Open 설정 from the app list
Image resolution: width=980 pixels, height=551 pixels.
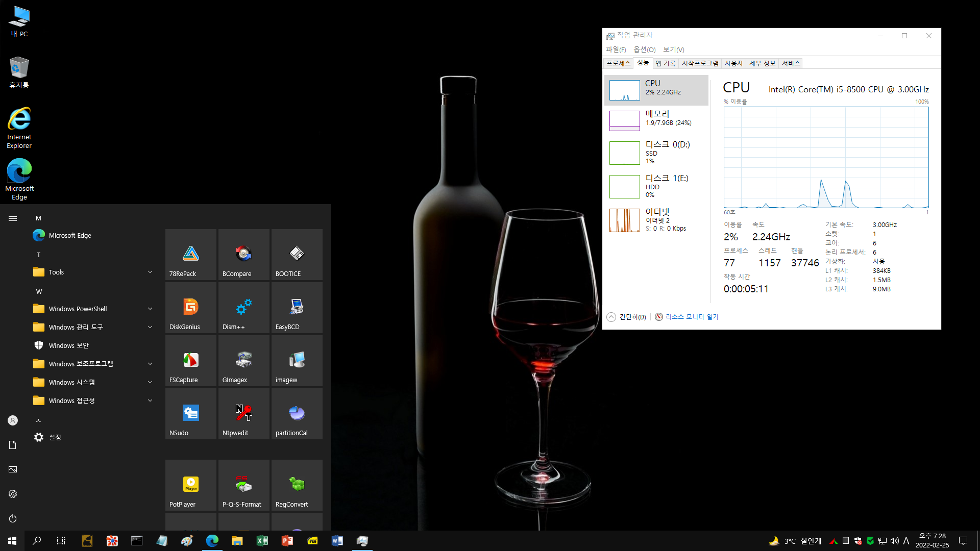tap(95, 437)
